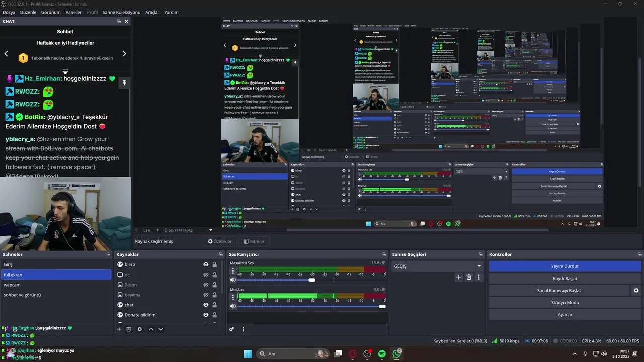Open the Spotify taskbar icon

pyautogui.click(x=382, y=354)
